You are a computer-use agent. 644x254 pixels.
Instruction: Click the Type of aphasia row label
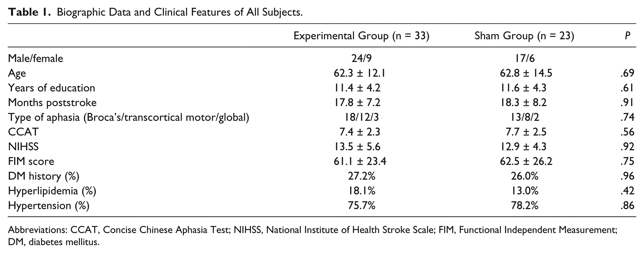129,117
